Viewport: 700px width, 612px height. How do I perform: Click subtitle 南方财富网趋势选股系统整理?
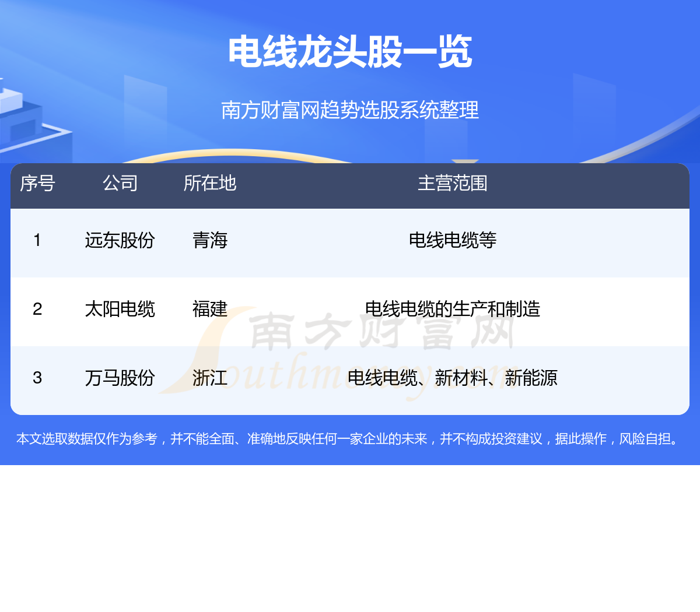[x=350, y=110]
